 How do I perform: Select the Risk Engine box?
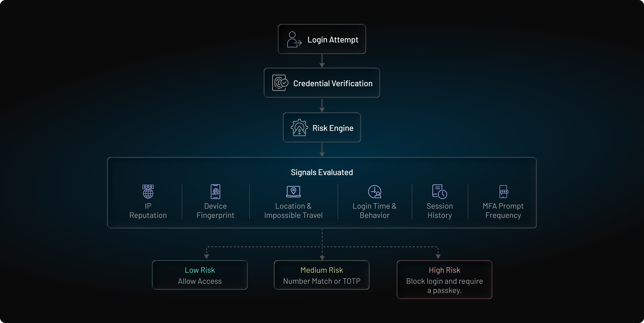coord(322,127)
